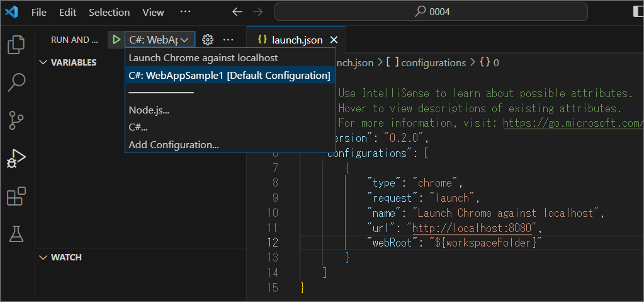Collapse the VARIABLES section
The height and width of the screenshot is (302, 644).
(x=43, y=62)
